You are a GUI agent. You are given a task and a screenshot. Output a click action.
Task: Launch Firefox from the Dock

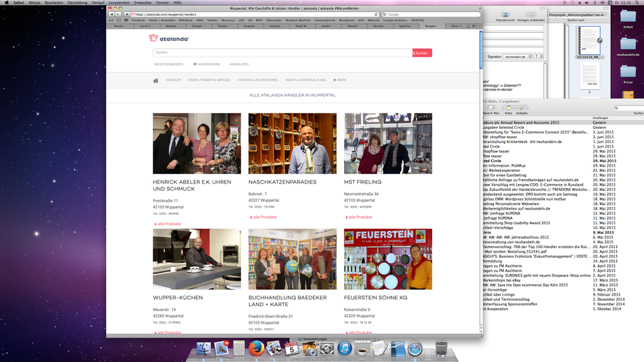tap(256, 348)
